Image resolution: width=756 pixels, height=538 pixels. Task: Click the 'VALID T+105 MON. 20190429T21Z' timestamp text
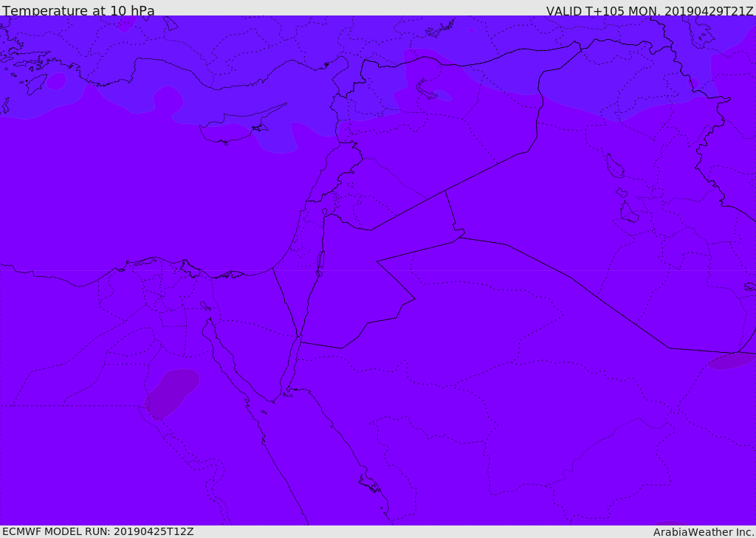650,11
